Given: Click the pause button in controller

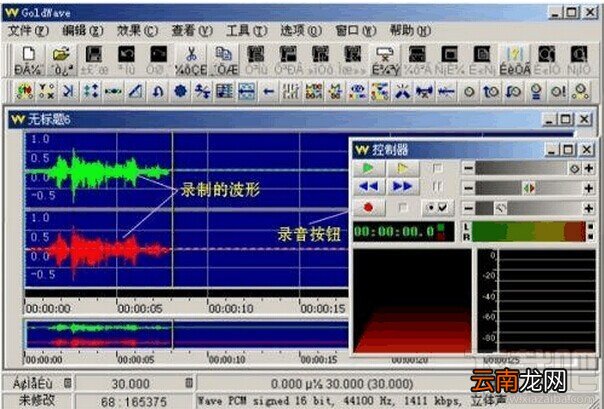Looking at the screenshot, I should pyautogui.click(x=437, y=187).
